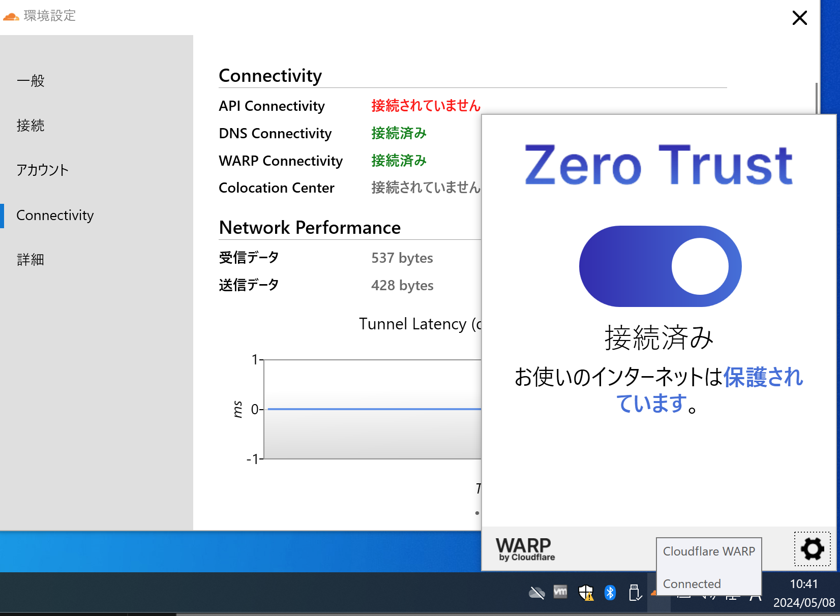This screenshot has height=616, width=840.
Task: Click the VMware Tools tray icon
Action: tap(560, 593)
